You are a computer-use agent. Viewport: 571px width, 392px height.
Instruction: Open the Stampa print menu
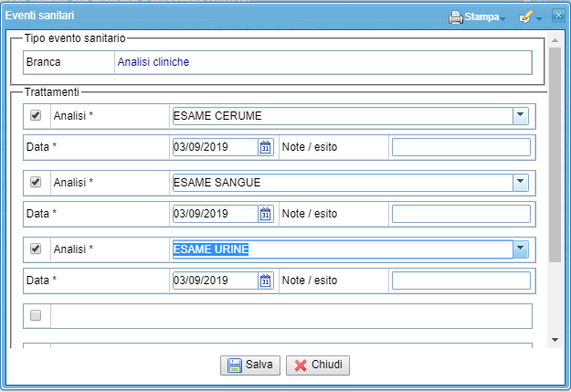477,16
